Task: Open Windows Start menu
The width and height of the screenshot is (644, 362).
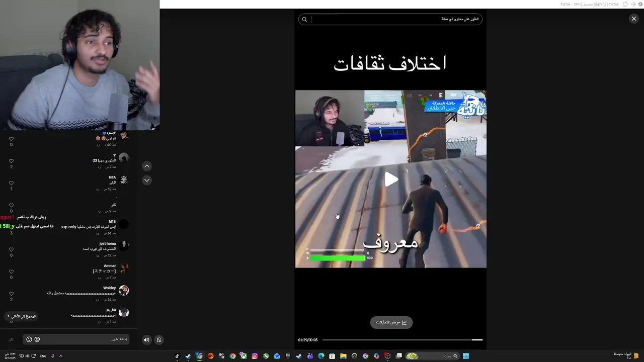Action: pyautogui.click(x=466, y=356)
